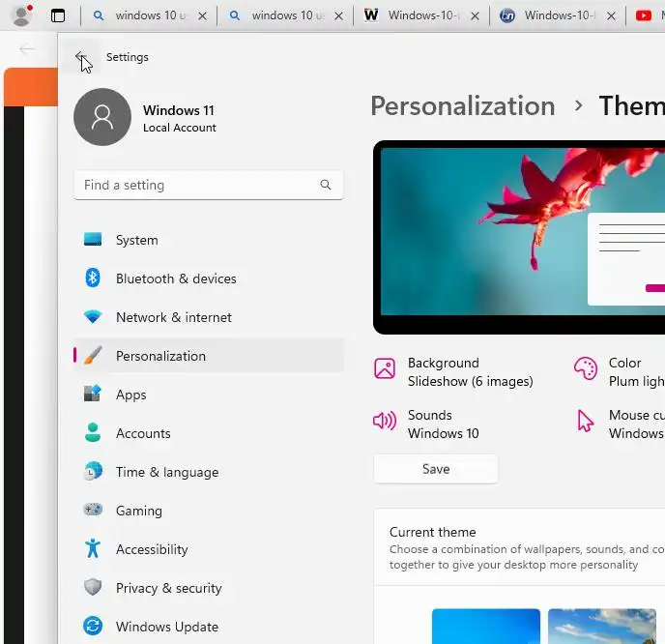Close the bn Windows-10 tab
This screenshot has width=665, height=644.
611,16
